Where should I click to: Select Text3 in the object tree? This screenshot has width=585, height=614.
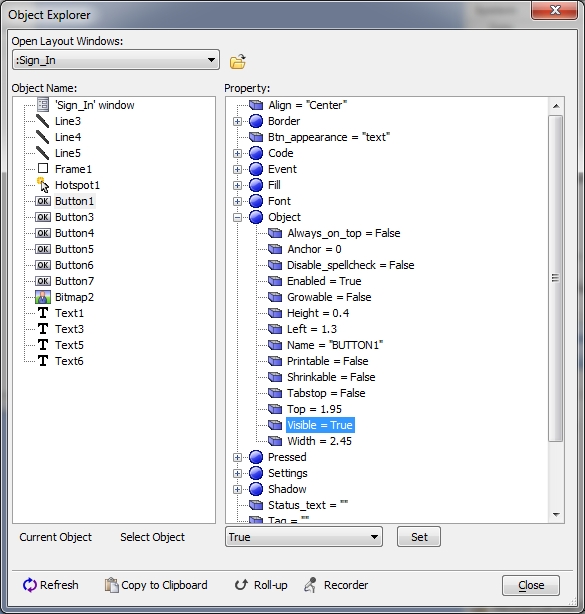pyautogui.click(x=69, y=329)
